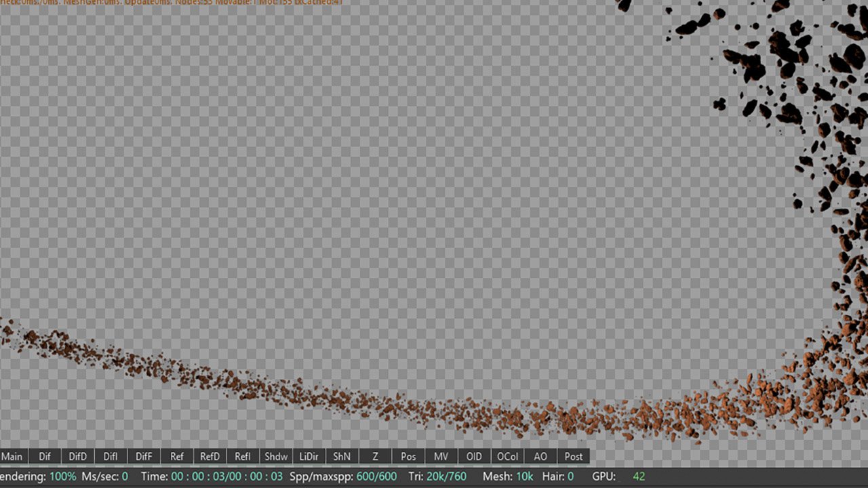868x488 pixels.
Task: Display the Shdw shadow pass
Action: 276,457
